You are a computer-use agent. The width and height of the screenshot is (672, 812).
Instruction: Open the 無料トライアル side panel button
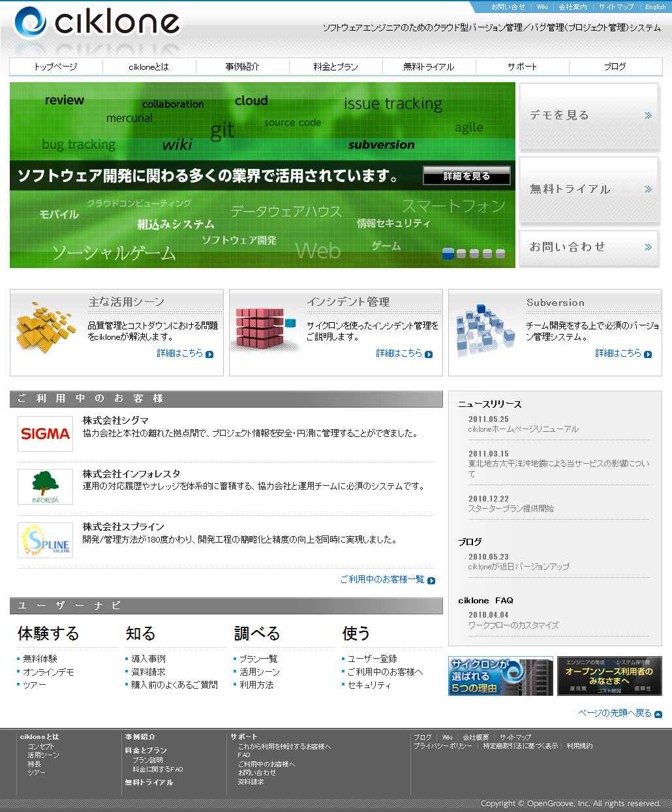coord(588,190)
